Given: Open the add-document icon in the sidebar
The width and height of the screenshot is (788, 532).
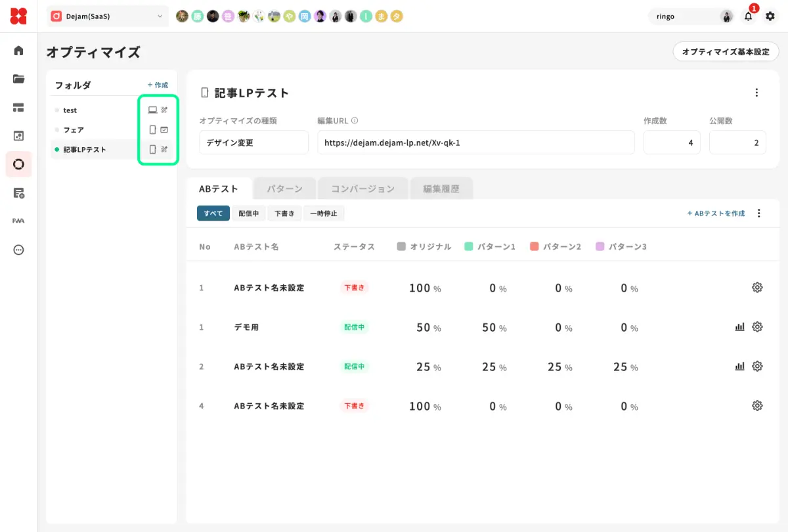Looking at the screenshot, I should [x=18, y=192].
